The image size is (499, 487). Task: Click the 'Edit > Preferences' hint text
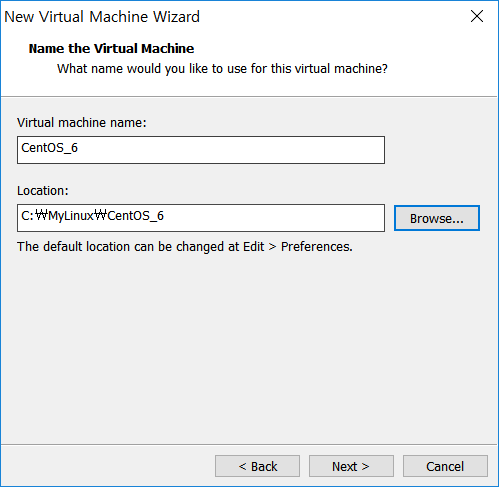pyautogui.click(x=297, y=247)
